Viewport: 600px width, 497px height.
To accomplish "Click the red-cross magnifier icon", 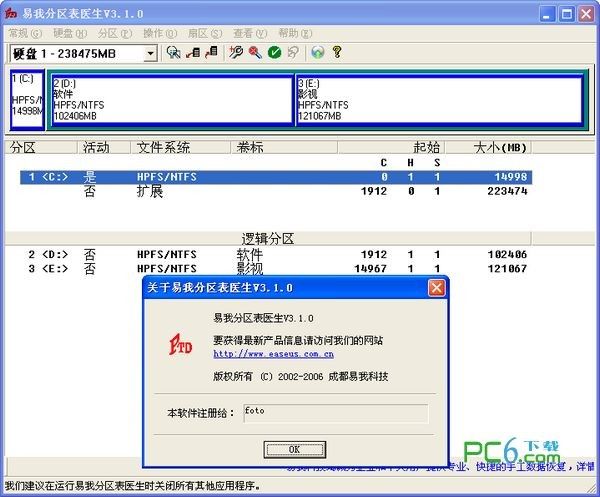I will 255,52.
